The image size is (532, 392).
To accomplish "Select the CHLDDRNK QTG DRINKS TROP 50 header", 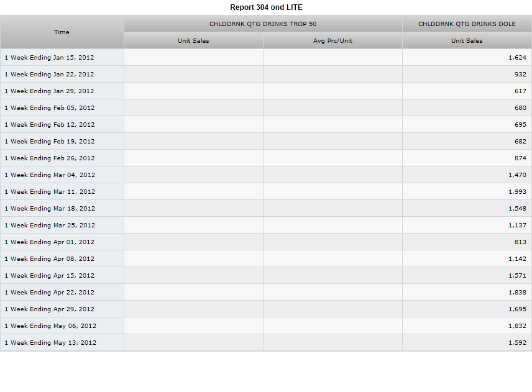I will (x=263, y=24).
